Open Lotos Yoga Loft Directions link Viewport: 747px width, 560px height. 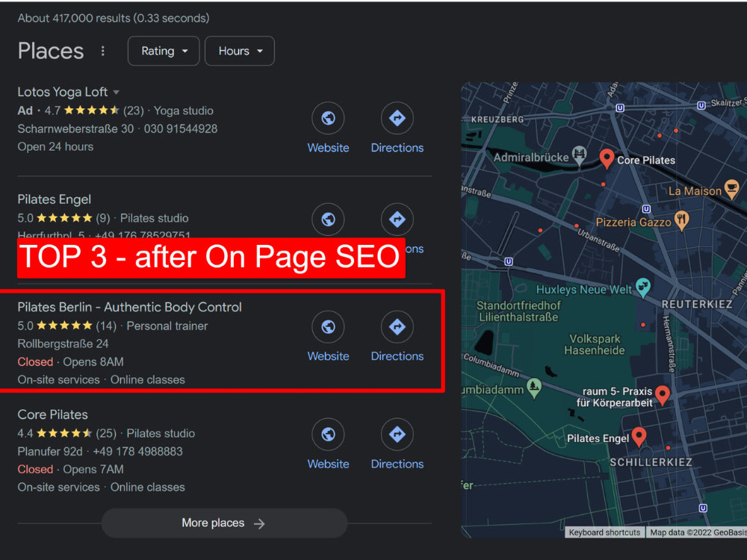397,148
